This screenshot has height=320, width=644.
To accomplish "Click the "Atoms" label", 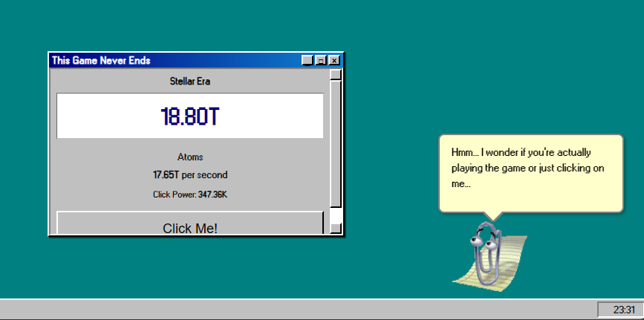I will 190,157.
